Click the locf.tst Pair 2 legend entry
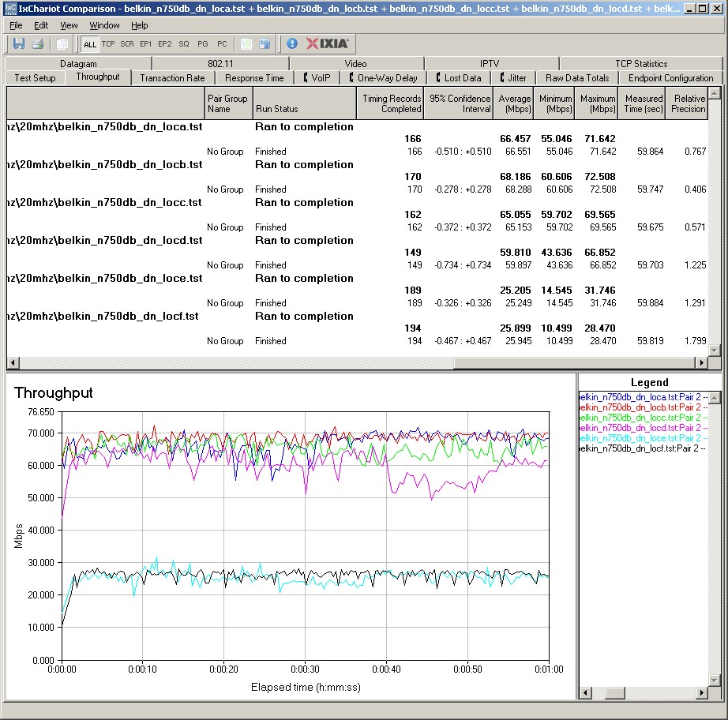 coord(644,448)
